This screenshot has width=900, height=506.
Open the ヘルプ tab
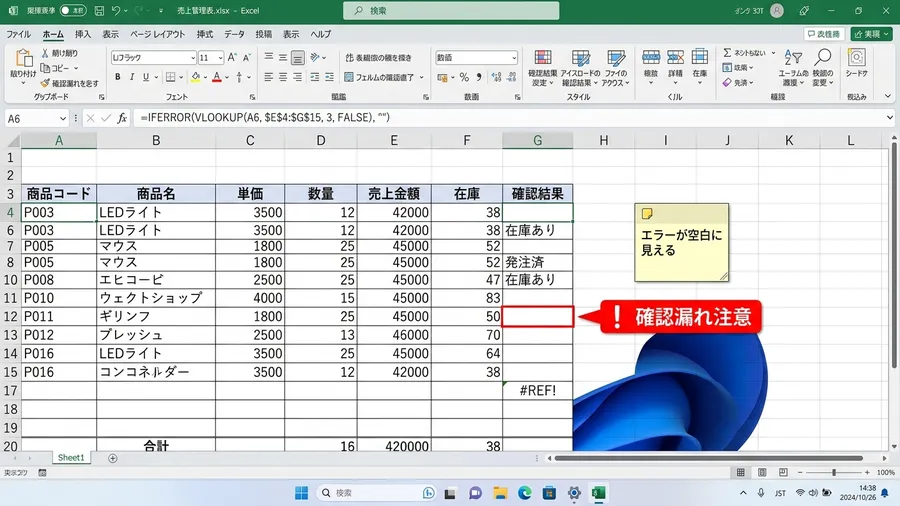tap(321, 34)
